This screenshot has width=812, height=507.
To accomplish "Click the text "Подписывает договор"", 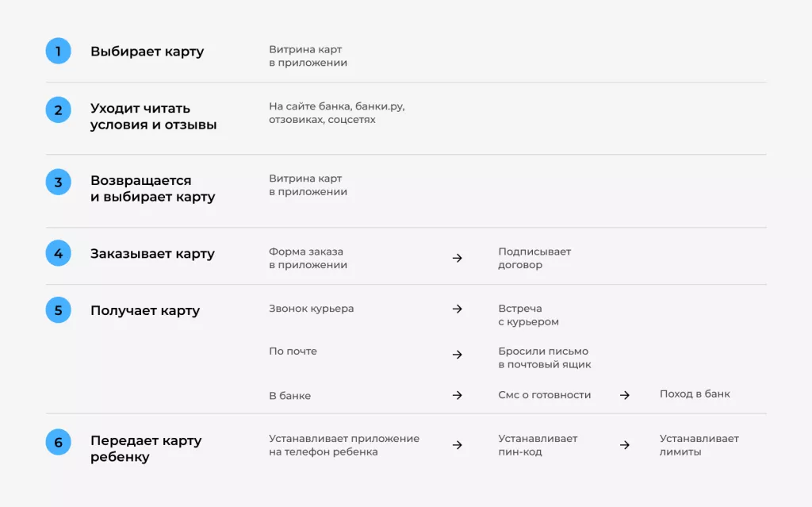I will tap(534, 258).
